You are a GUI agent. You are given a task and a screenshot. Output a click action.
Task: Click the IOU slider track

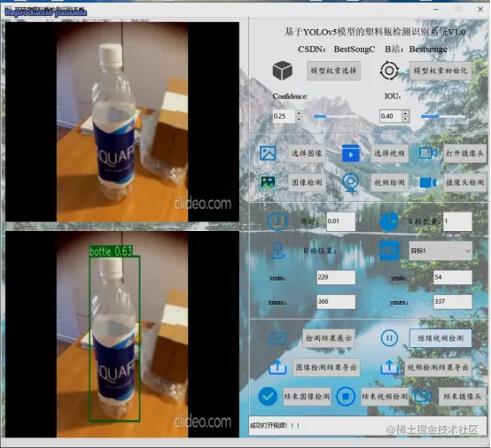pyautogui.click(x=443, y=116)
